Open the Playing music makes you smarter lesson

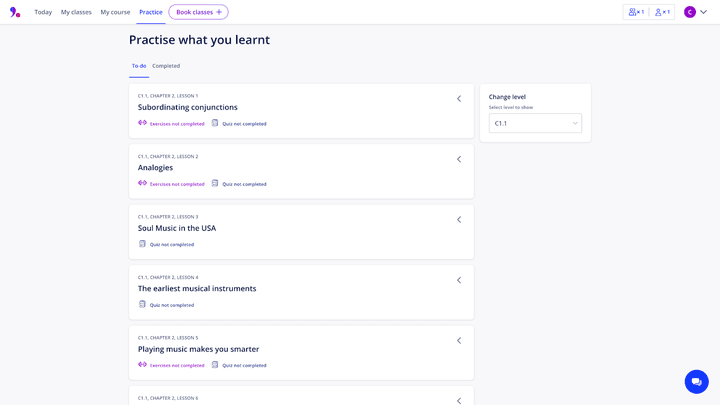pos(198,349)
